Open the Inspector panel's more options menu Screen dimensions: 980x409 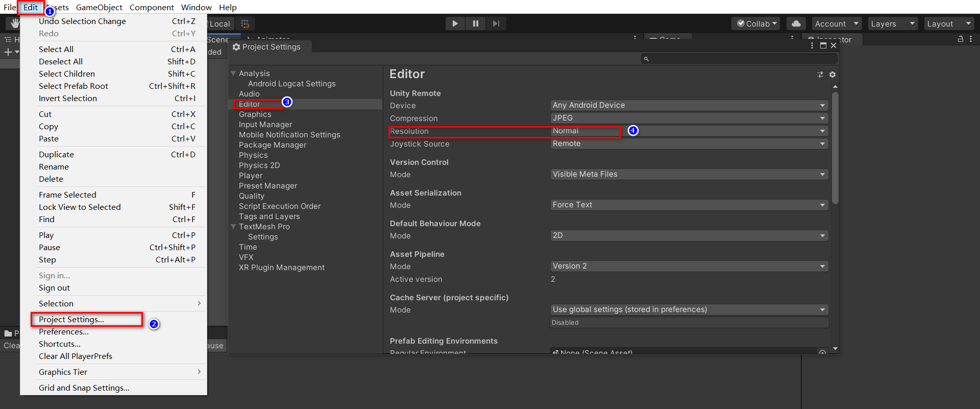point(970,39)
